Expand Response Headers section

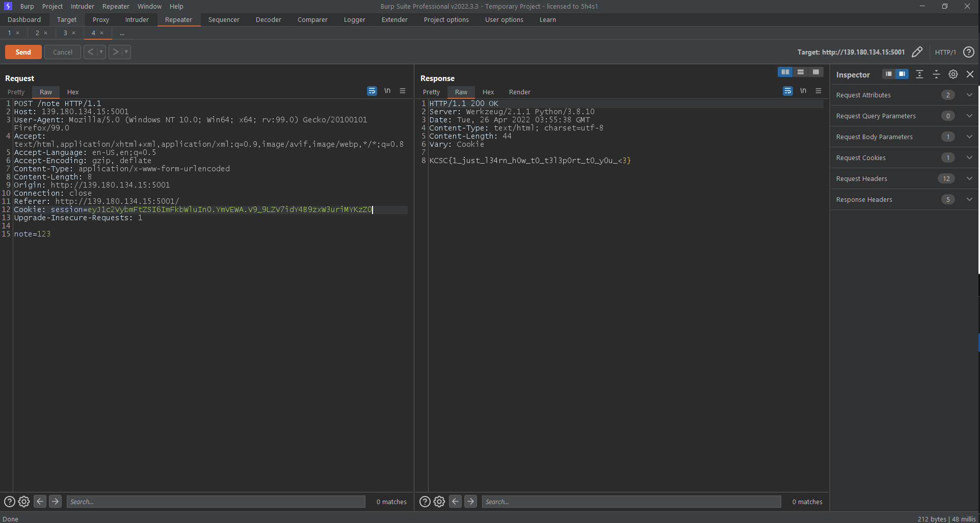click(969, 199)
